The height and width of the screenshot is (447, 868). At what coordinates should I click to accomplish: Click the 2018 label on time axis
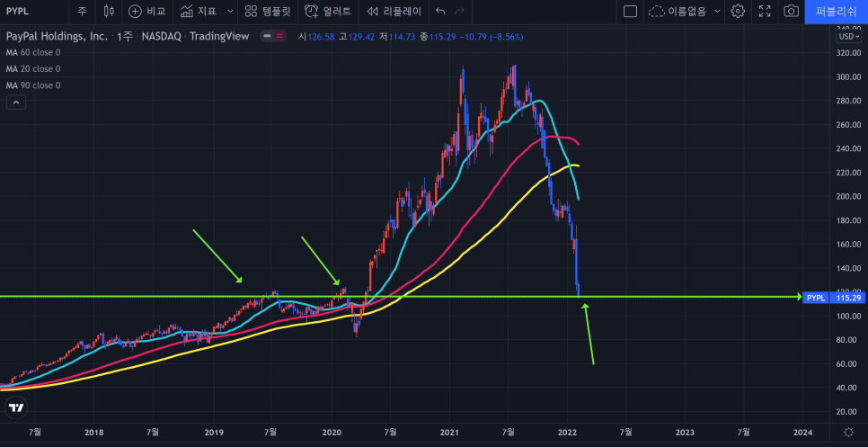tap(94, 432)
